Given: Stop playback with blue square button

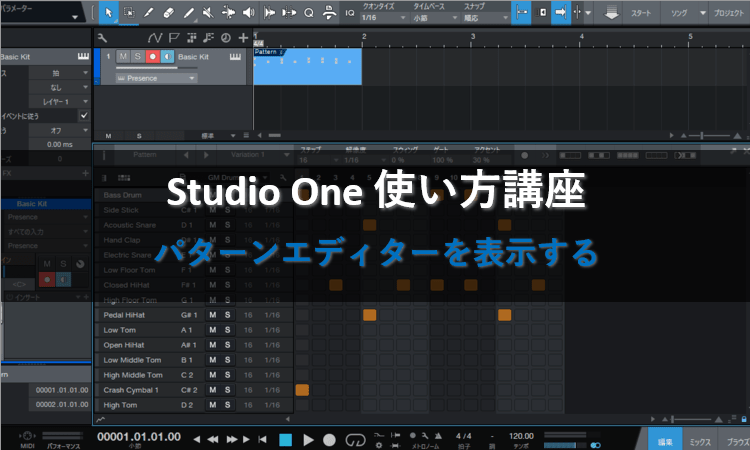Looking at the screenshot, I should (x=286, y=439).
